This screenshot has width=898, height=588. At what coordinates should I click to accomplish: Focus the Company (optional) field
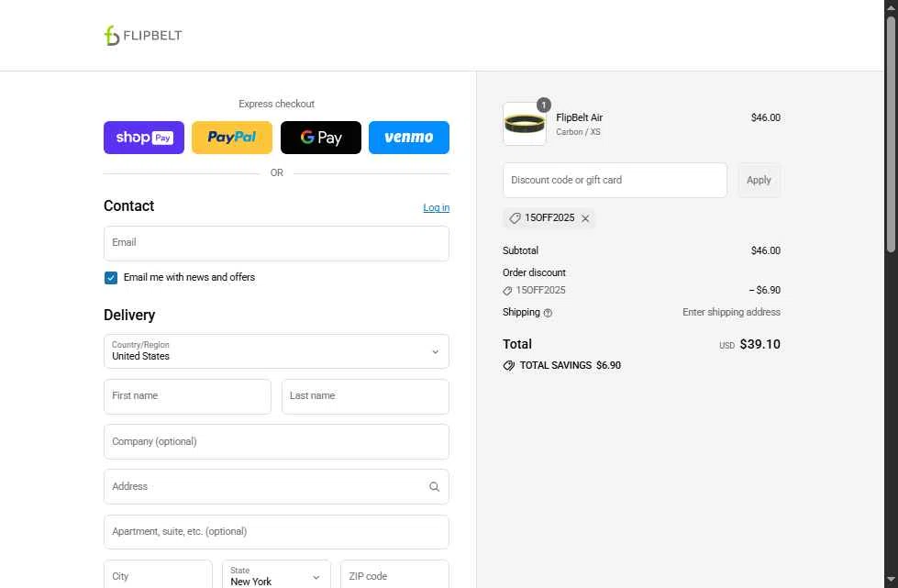(x=277, y=441)
